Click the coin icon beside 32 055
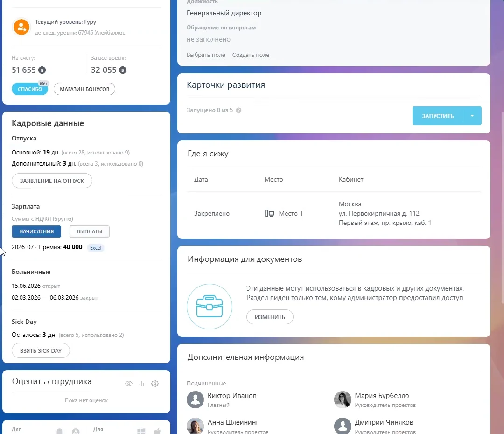Screen dimensions: 504x434 coord(123,70)
